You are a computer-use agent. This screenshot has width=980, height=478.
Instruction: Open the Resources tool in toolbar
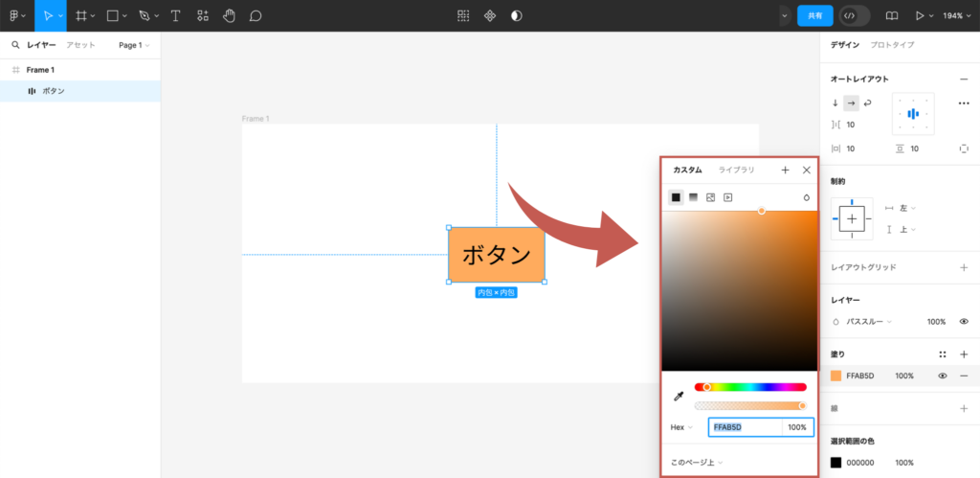(202, 16)
